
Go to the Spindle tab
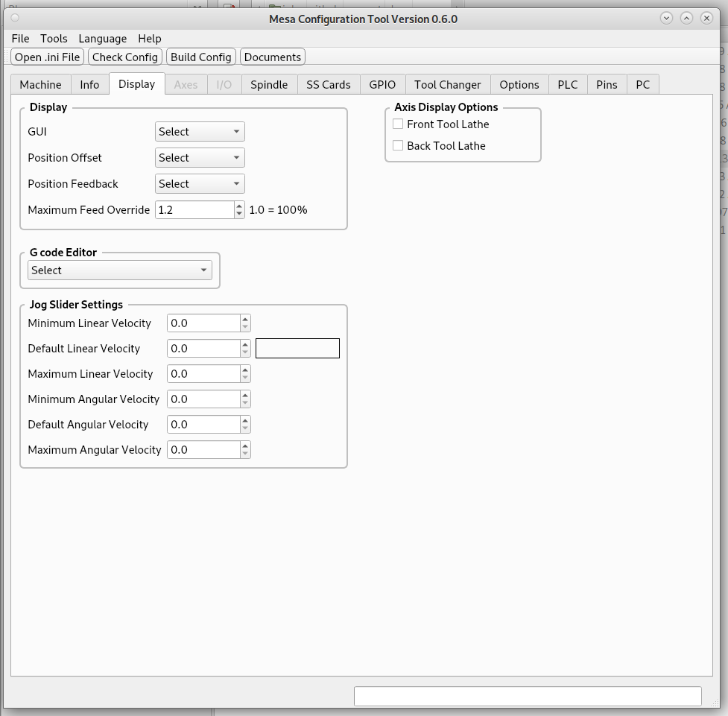269,84
